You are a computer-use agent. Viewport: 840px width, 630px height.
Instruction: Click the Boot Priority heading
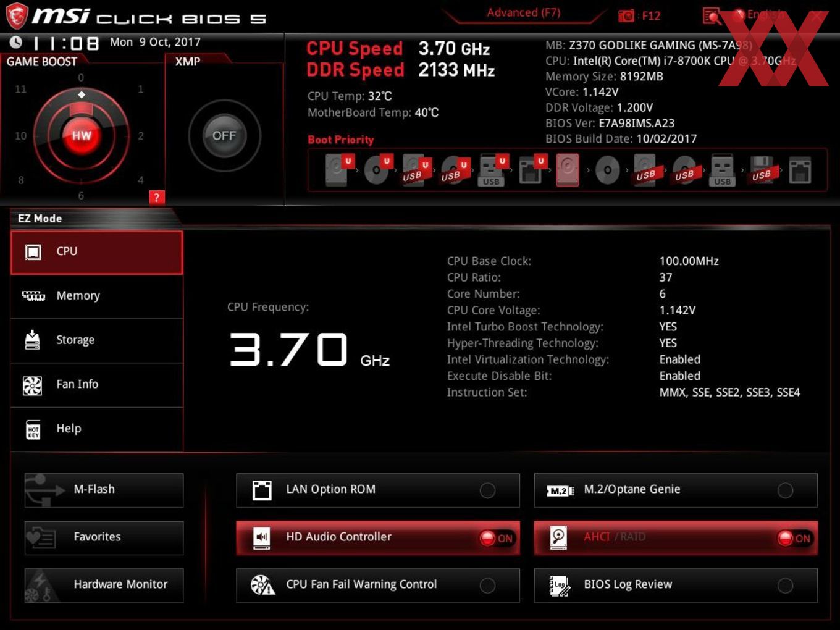pyautogui.click(x=340, y=140)
